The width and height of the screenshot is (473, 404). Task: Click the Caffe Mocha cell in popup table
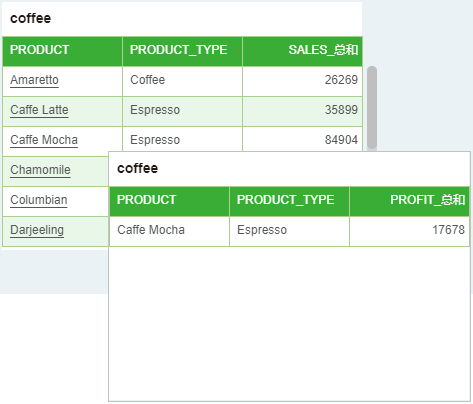tap(169, 231)
